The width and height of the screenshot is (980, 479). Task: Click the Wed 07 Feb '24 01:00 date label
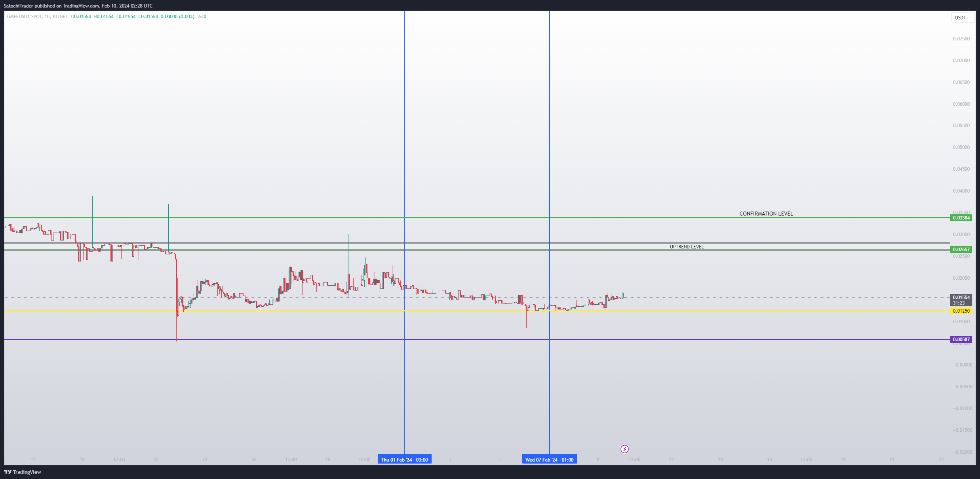tap(549, 460)
